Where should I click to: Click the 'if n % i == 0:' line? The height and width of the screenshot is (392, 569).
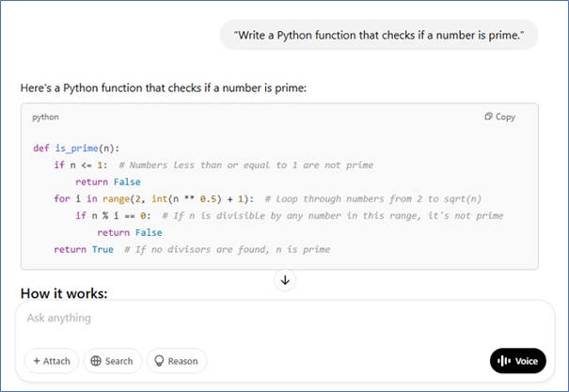111,216
